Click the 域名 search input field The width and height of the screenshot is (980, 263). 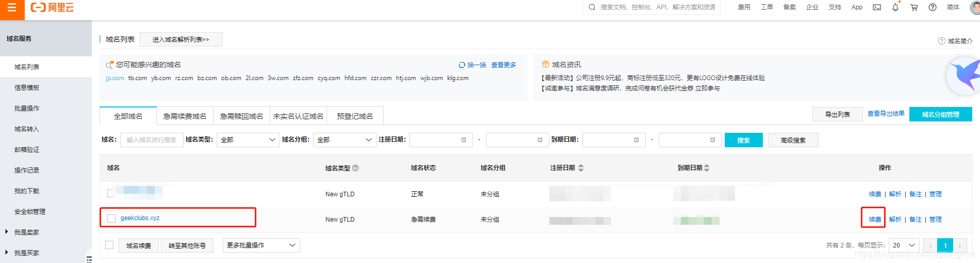coord(152,140)
